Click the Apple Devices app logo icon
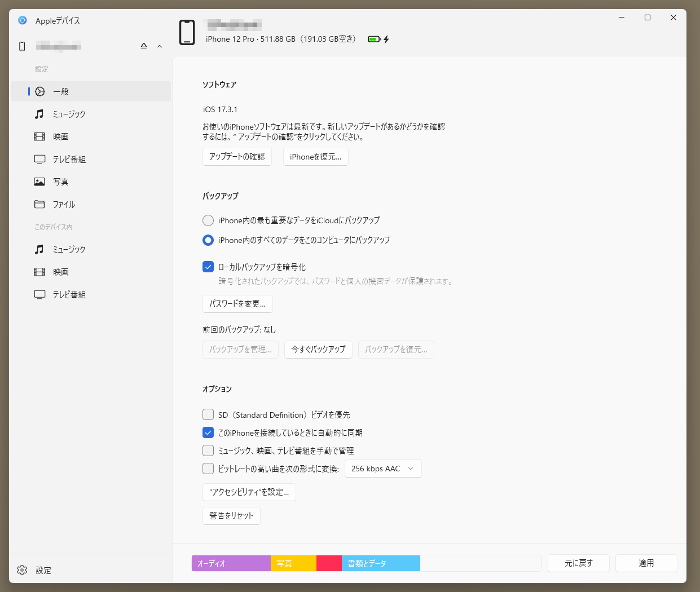This screenshot has width=700, height=592. tap(23, 20)
